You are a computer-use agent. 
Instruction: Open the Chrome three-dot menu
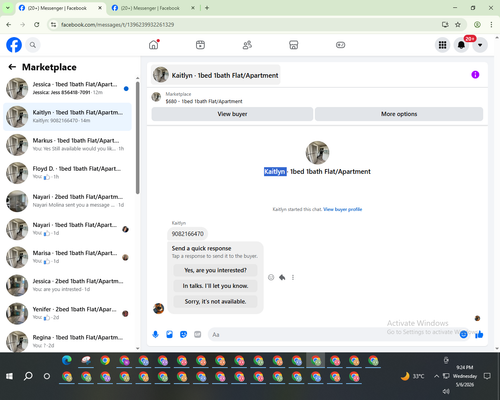pyautogui.click(x=491, y=24)
